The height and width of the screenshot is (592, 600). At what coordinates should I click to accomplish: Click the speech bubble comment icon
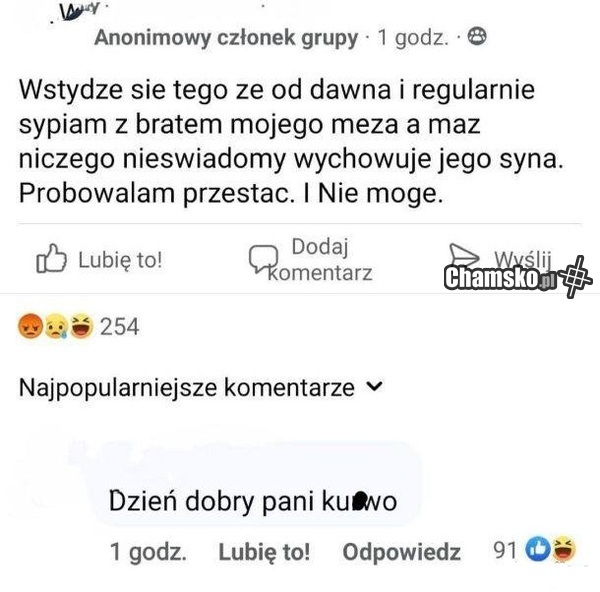pyautogui.click(x=263, y=259)
